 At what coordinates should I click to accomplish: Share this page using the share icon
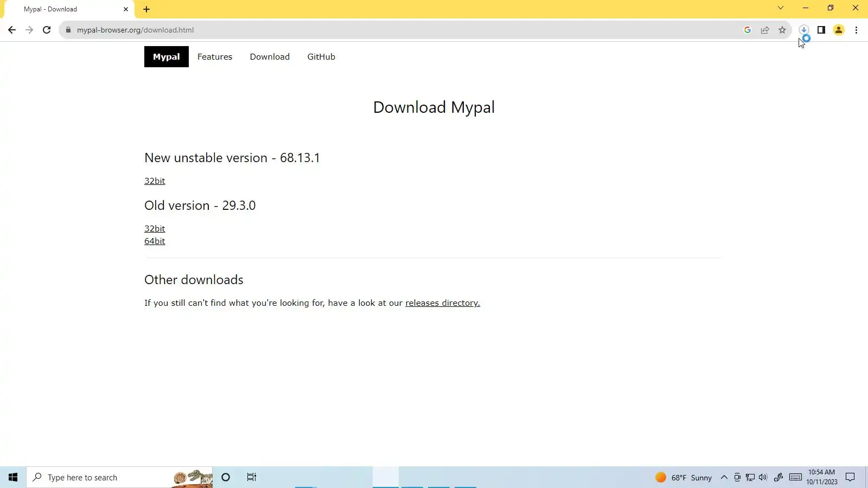(765, 30)
